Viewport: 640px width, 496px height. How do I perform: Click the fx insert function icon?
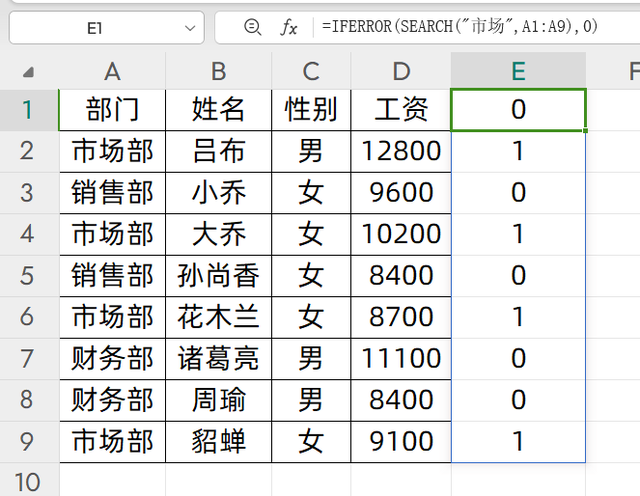(289, 28)
